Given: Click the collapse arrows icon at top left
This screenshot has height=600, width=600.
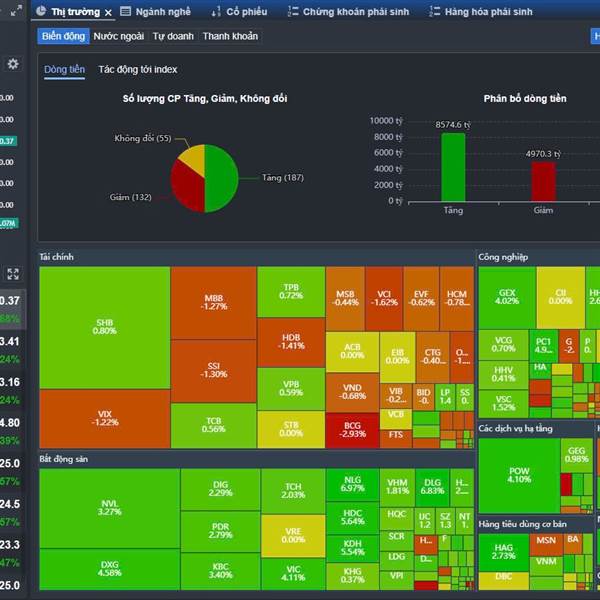Looking at the screenshot, I should point(16,11).
